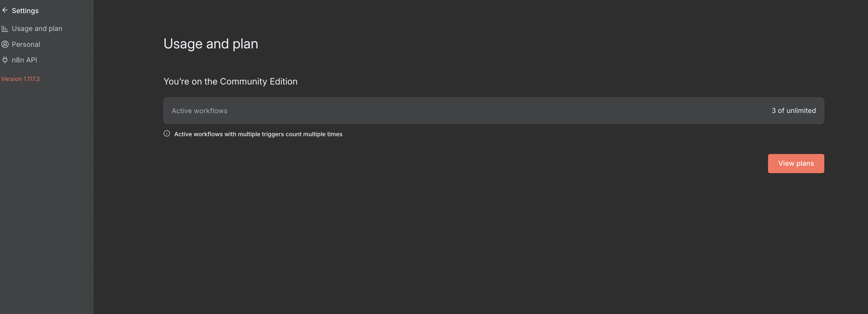868x314 pixels.
Task: Click the info icon below Active workflows
Action: pos(167,133)
